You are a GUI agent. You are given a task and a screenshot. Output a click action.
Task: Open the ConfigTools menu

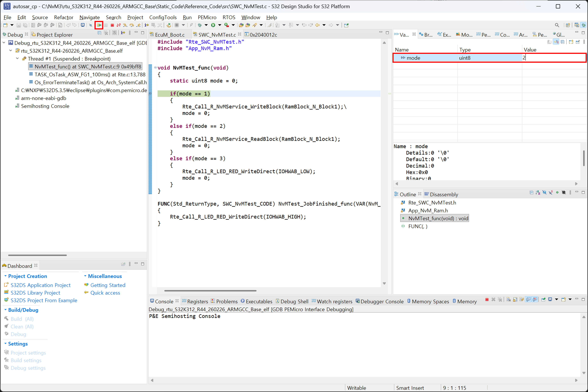[x=163, y=17]
